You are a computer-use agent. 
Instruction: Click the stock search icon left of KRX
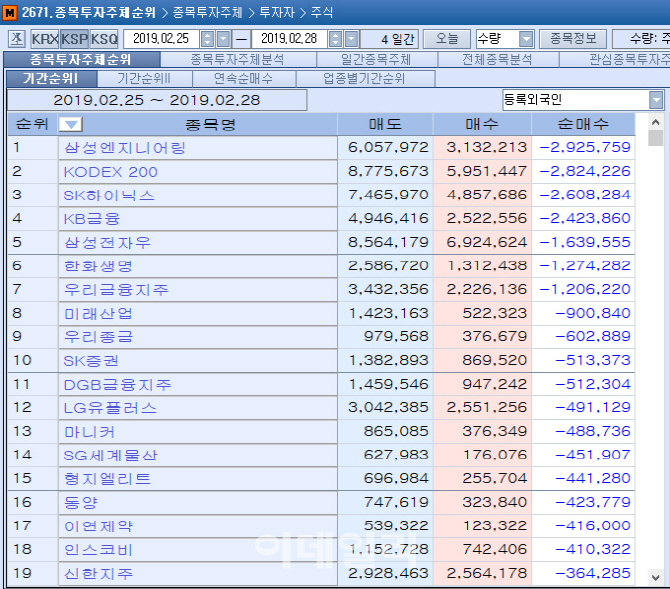click(x=17, y=39)
